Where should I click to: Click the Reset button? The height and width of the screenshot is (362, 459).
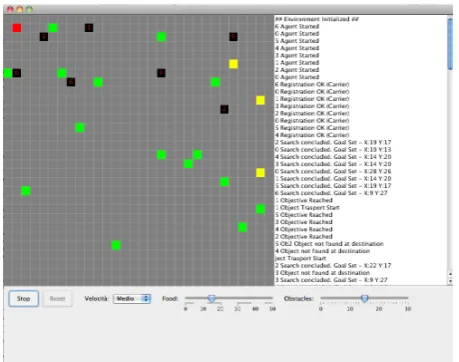point(57,299)
